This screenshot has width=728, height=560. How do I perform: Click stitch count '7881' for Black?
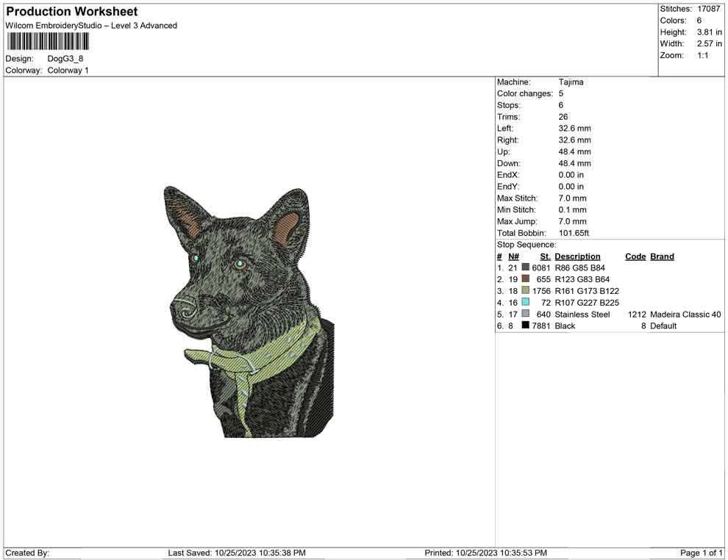click(x=541, y=326)
